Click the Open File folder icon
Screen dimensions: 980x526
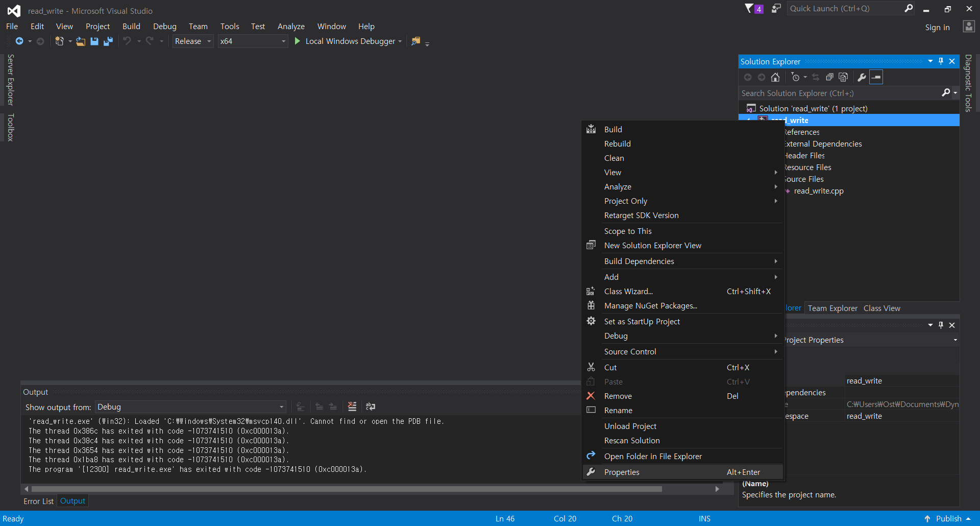click(x=81, y=41)
